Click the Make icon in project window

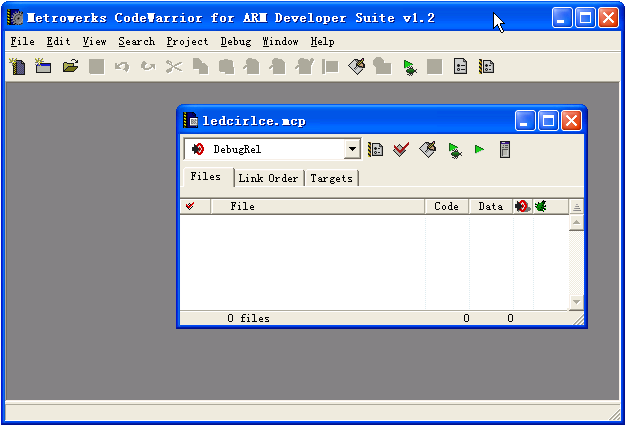point(427,150)
